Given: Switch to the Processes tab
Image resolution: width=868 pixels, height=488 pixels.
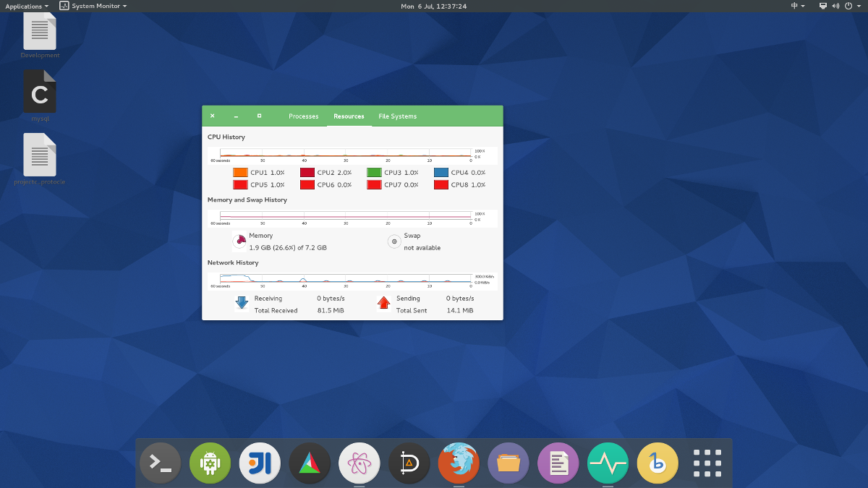Looking at the screenshot, I should point(303,116).
